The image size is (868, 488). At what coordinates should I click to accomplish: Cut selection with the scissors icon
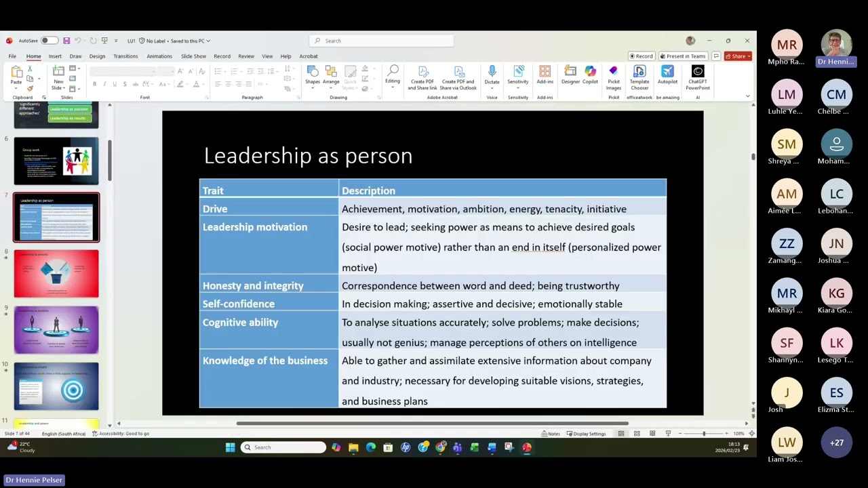tap(30, 69)
